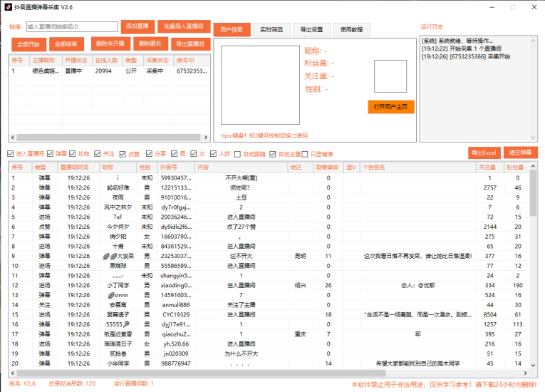Select comment row 9 from 昆明

(x=269, y=256)
